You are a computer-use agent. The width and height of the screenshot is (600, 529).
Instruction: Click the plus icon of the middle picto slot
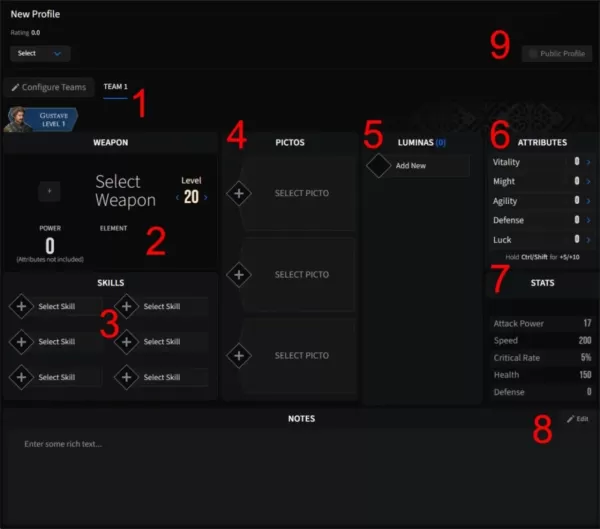click(239, 274)
